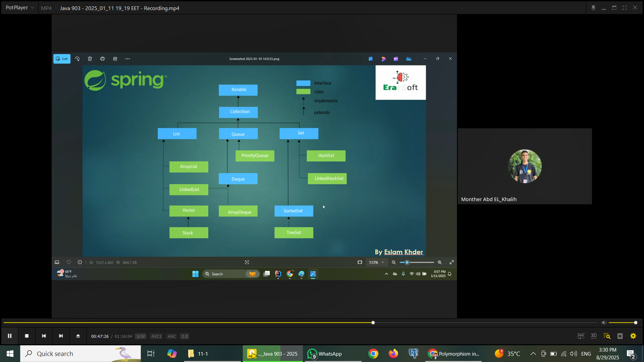The image size is (644, 362).
Task: Skip to the next file
Action: point(61,336)
